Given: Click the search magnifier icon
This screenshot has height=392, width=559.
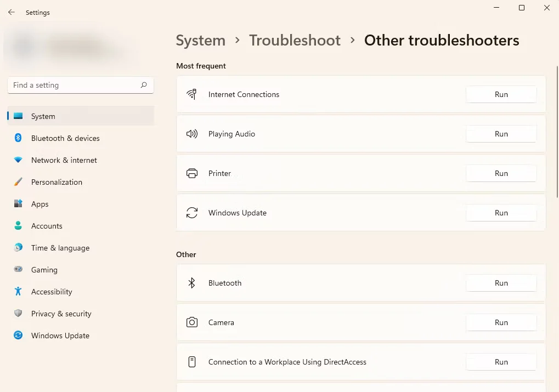Looking at the screenshot, I should pos(144,85).
